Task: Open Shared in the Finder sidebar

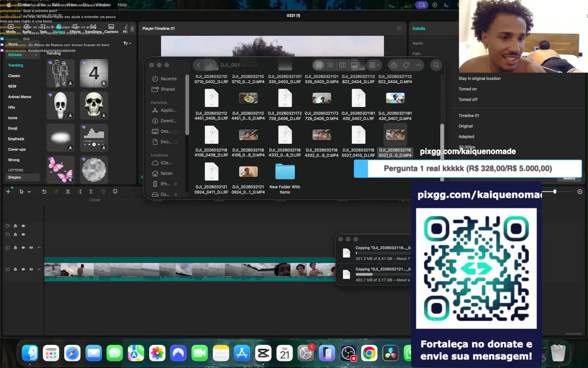Action: point(163,89)
